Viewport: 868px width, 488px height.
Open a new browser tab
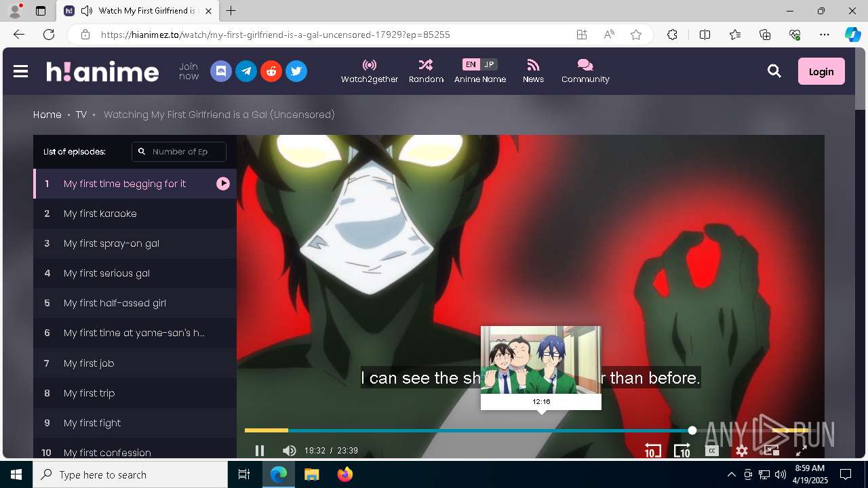pos(231,11)
